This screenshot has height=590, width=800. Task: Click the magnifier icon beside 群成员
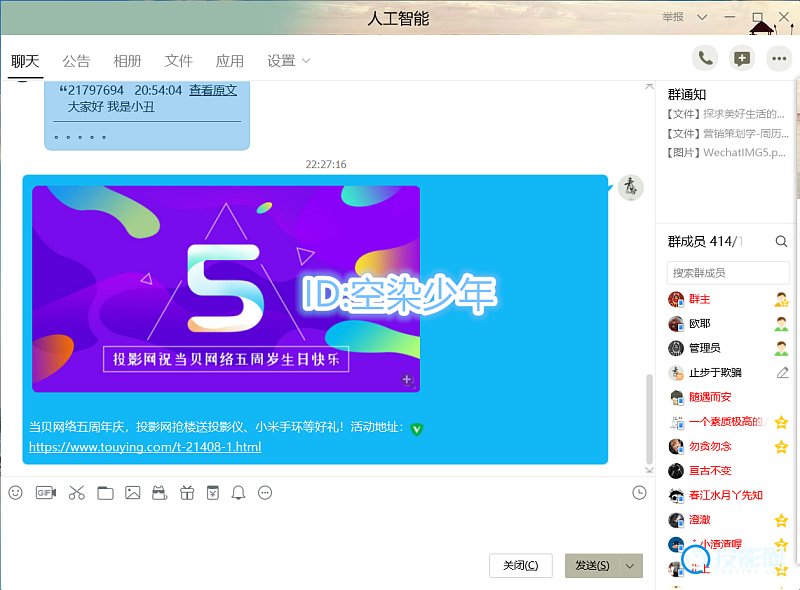tap(781, 241)
